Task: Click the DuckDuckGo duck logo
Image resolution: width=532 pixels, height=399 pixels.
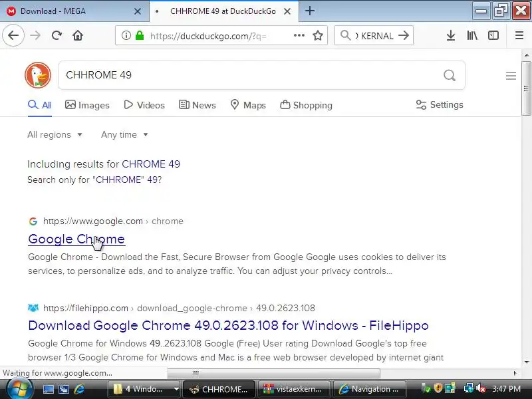Action: click(38, 75)
